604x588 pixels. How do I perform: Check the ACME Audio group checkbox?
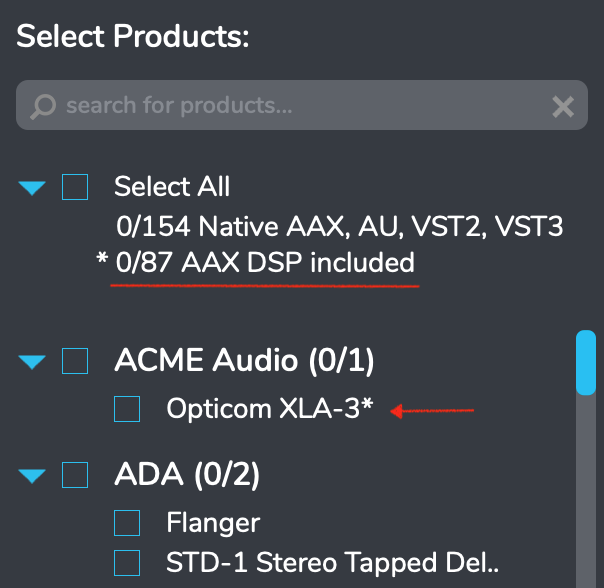pos(75,361)
